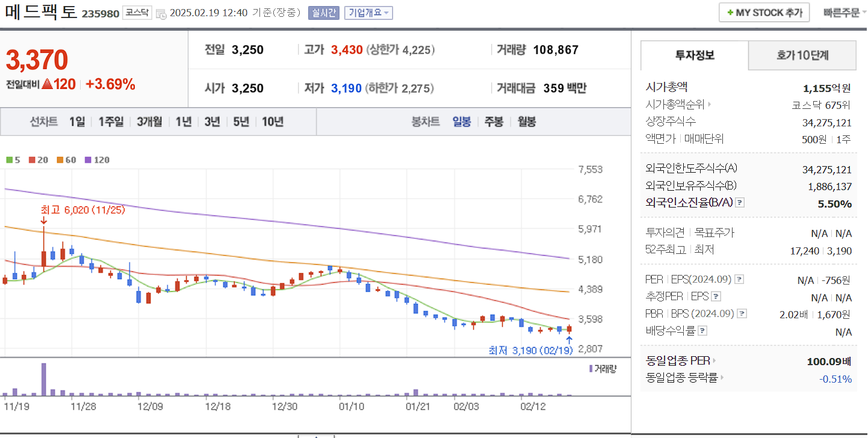Click the 최저 3,190 (02/19) chart marker
This screenshot has height=438, width=868.
(x=530, y=351)
